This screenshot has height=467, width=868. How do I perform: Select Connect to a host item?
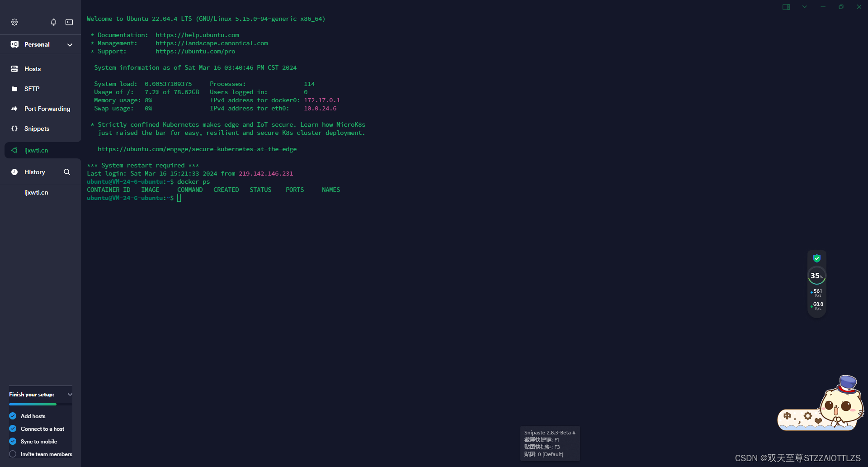[x=42, y=429]
